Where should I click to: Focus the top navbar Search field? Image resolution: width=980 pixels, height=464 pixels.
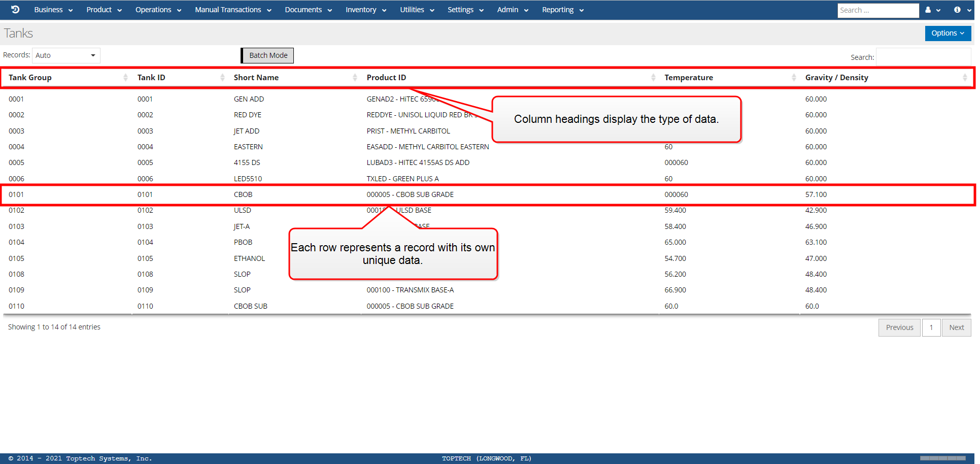coord(878,10)
